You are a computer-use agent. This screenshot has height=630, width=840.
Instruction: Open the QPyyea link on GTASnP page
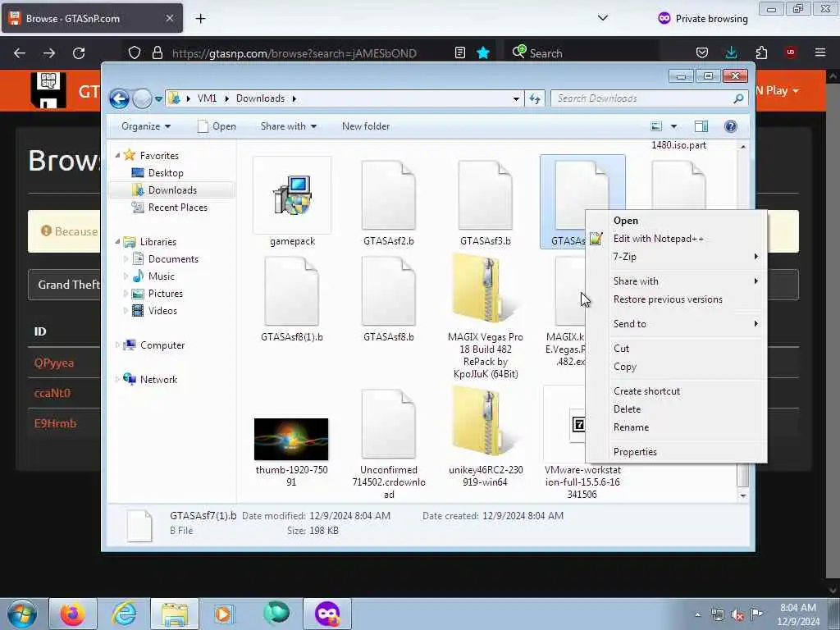(54, 363)
